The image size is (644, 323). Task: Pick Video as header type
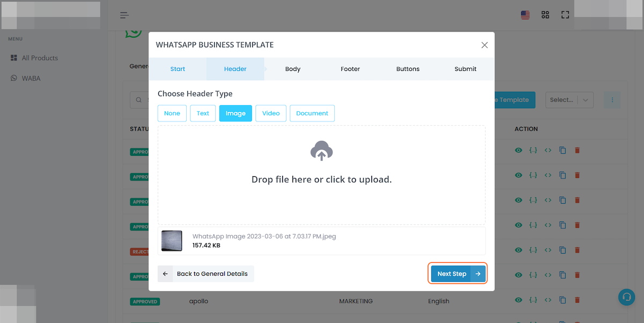click(271, 113)
